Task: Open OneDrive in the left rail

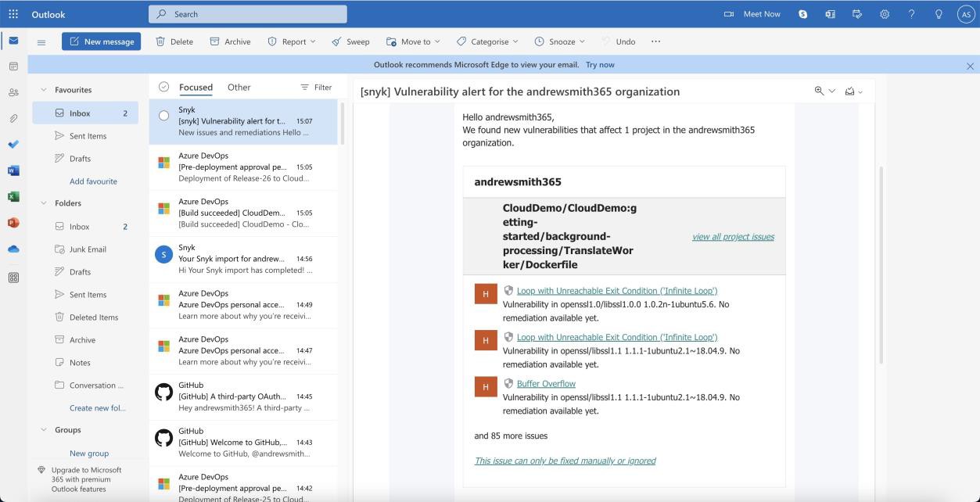Action: click(x=13, y=248)
